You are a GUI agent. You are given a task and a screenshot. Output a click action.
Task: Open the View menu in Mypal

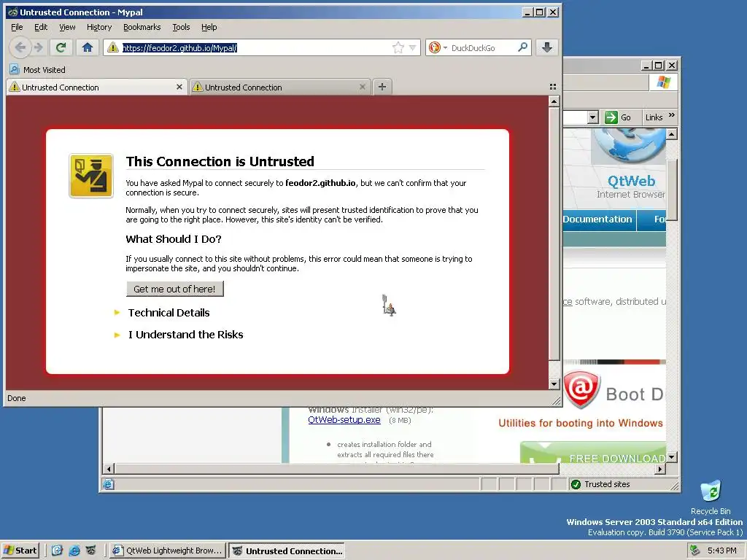[67, 27]
